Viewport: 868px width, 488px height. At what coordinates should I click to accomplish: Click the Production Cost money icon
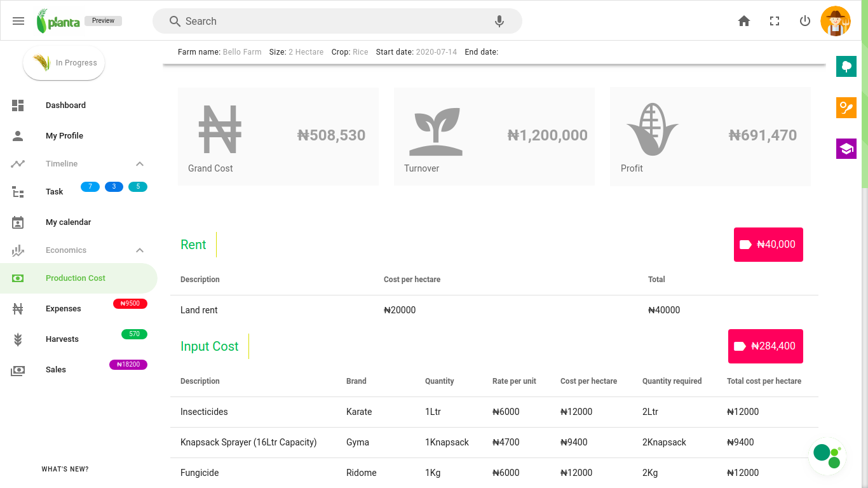(18, 278)
